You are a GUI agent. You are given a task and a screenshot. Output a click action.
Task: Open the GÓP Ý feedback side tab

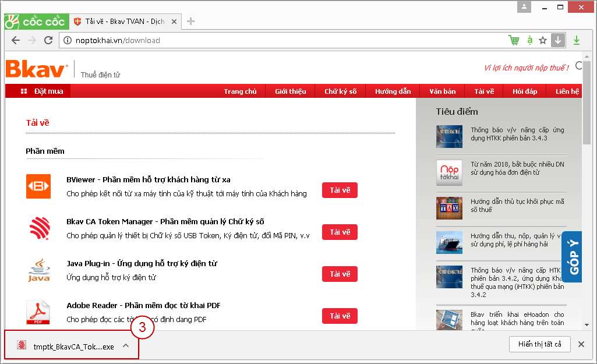(x=573, y=256)
